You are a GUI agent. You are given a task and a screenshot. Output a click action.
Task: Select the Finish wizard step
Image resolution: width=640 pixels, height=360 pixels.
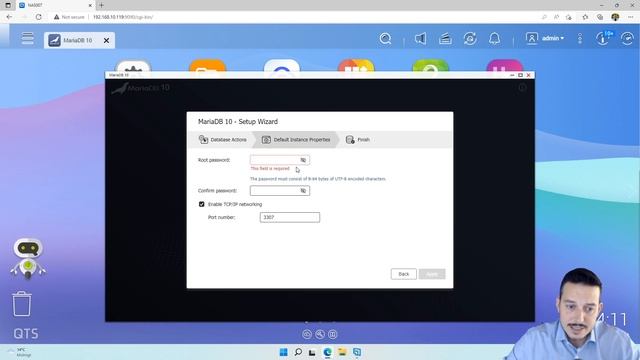[x=358, y=140]
